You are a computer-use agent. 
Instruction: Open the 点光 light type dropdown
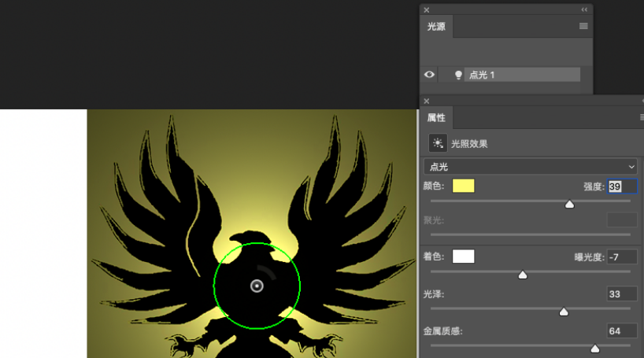(530, 167)
